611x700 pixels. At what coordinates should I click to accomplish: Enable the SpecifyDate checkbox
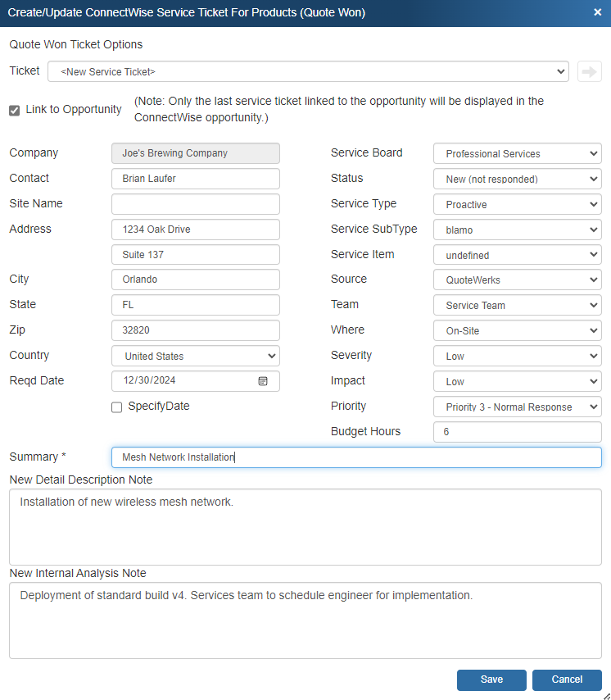pyautogui.click(x=117, y=407)
